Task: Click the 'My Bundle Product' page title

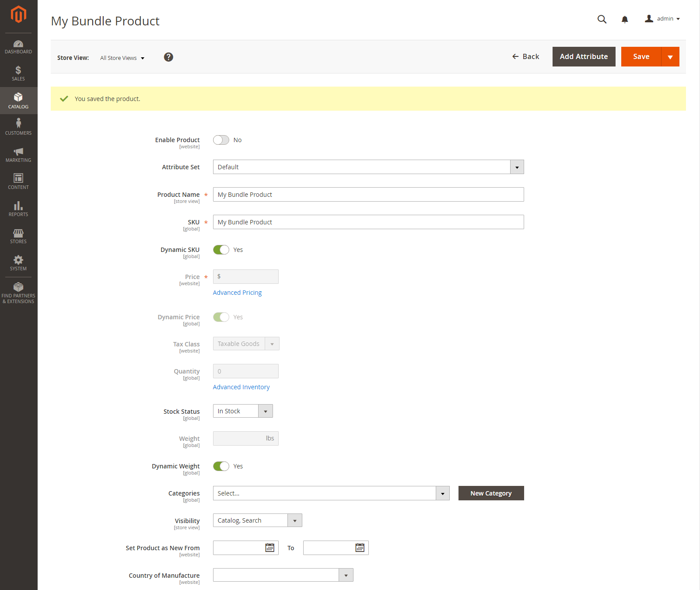Action: [x=105, y=21]
